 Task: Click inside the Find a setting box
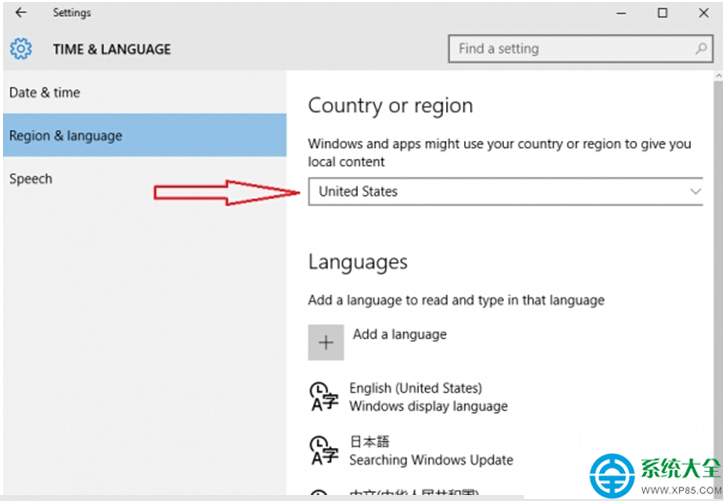point(581,48)
